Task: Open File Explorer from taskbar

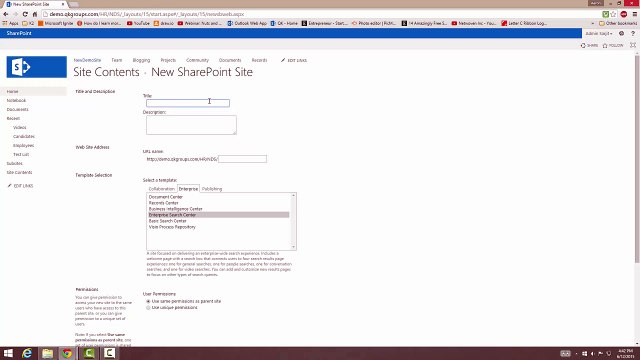Action: tap(47, 353)
